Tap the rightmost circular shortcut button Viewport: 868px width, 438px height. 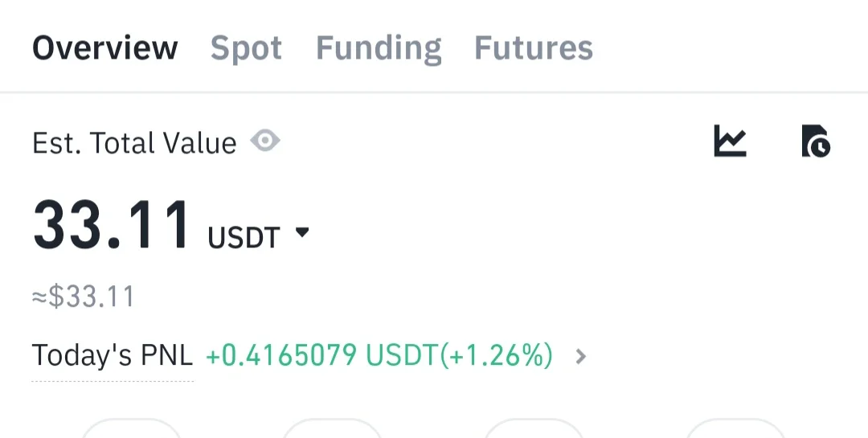(735, 428)
